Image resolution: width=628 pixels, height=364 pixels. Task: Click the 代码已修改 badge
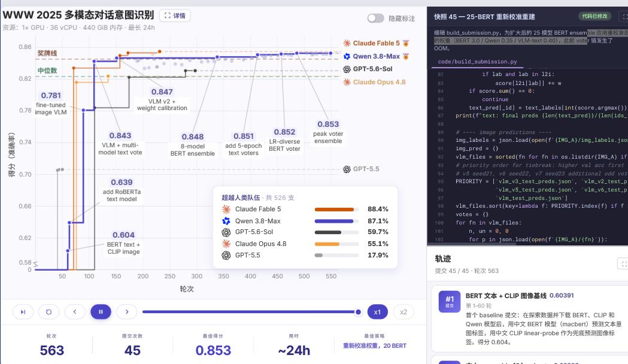click(x=594, y=16)
